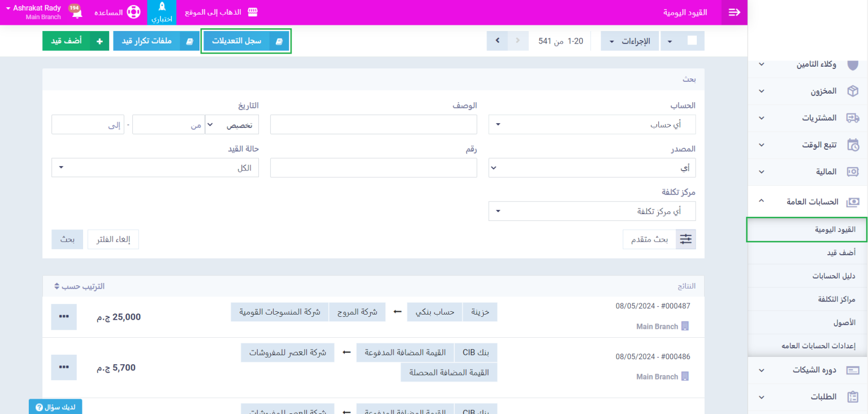
Task: Open dropdown arrow beside select-all checkbox
Action: click(x=670, y=41)
